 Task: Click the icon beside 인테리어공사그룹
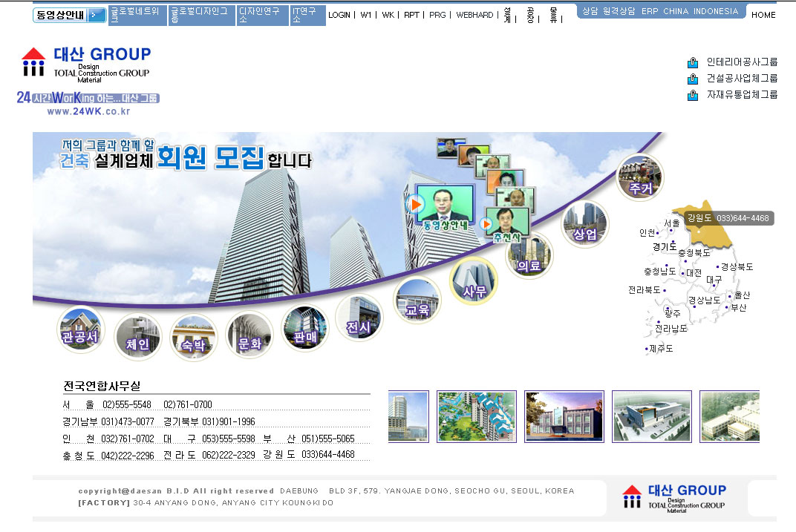[x=693, y=62]
